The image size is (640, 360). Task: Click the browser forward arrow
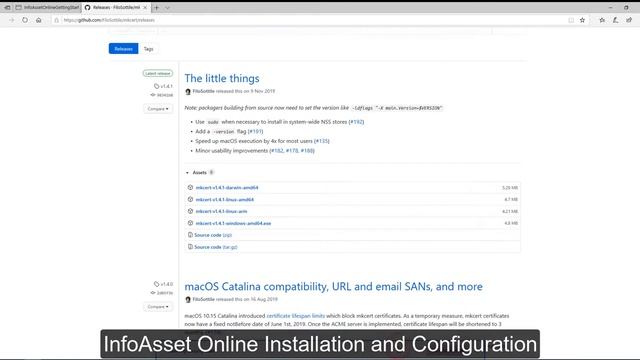point(12,20)
